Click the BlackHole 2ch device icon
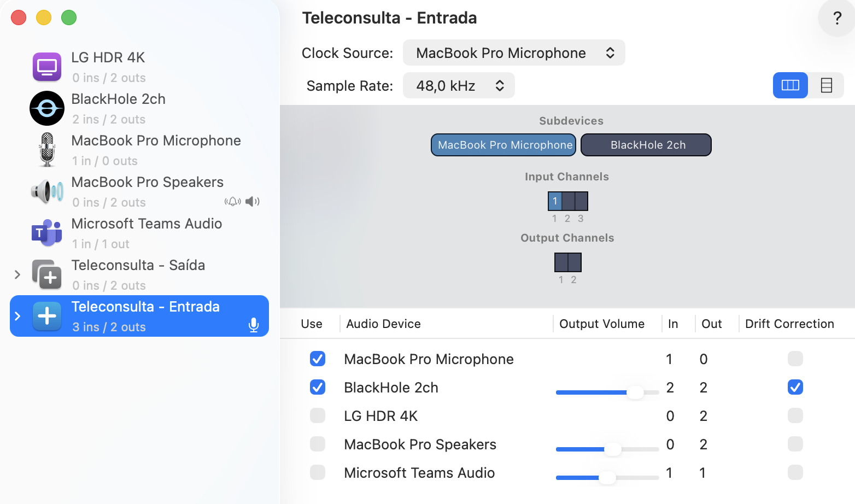Viewport: 855px width, 504px height. click(x=47, y=108)
